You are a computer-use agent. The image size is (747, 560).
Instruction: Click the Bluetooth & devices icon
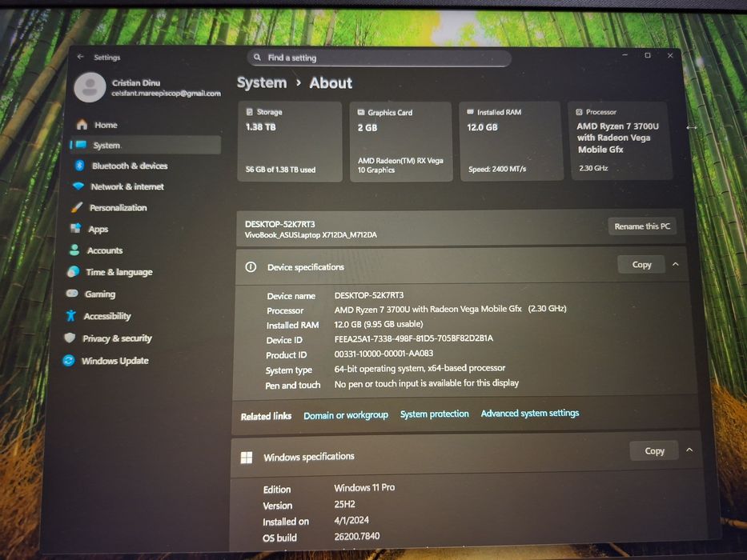pos(79,166)
